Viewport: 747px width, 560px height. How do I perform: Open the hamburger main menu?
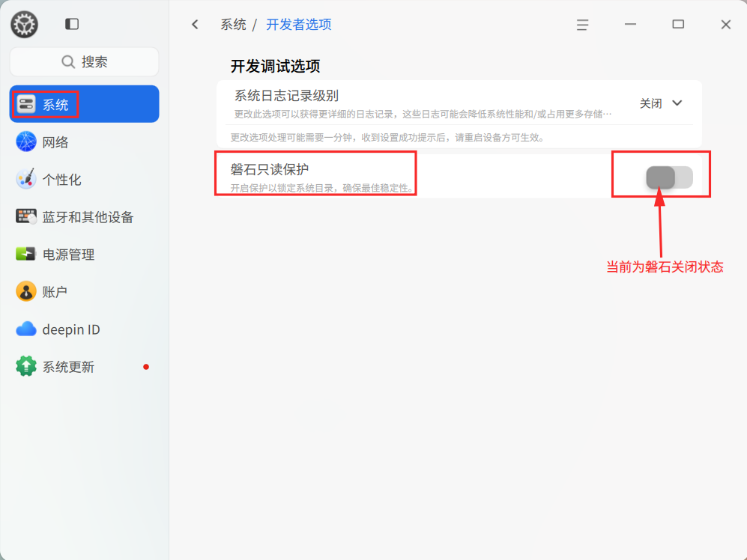[582, 25]
